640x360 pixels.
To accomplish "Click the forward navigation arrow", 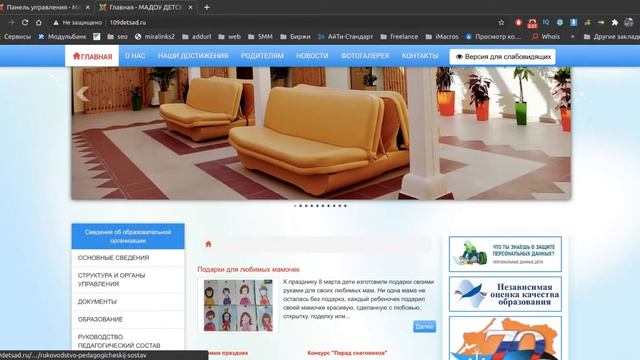I will (x=11, y=22).
